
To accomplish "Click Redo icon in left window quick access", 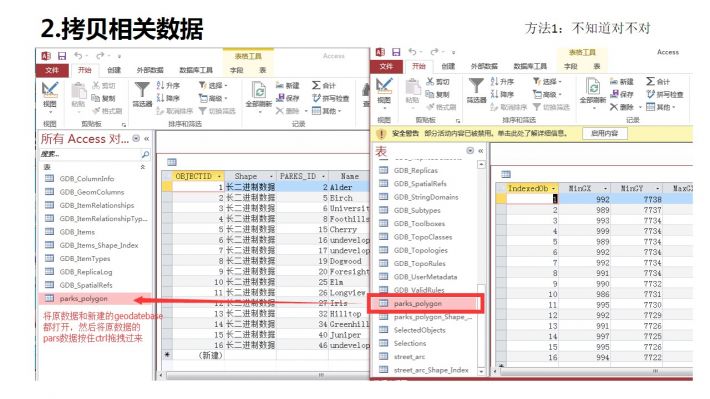I will click(100, 55).
